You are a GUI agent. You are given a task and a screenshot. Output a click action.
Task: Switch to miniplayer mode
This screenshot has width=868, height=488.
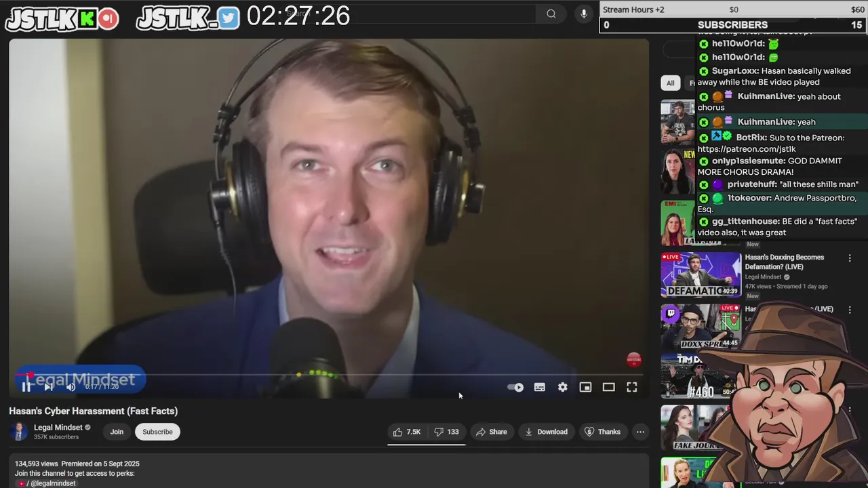click(x=585, y=387)
